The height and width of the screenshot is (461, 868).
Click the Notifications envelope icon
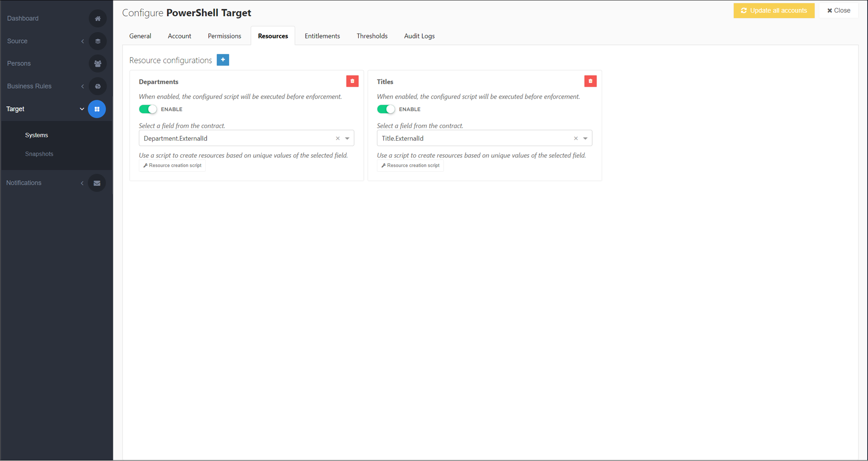[x=97, y=183]
